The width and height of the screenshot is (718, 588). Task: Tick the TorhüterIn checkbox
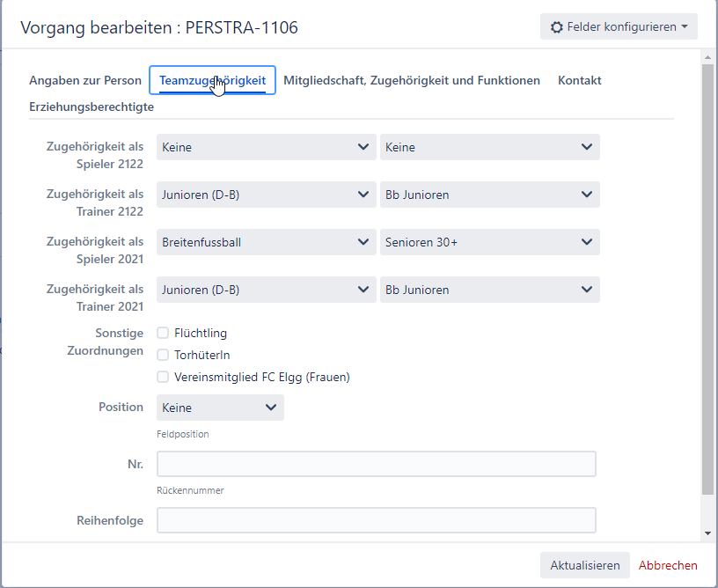click(x=163, y=355)
